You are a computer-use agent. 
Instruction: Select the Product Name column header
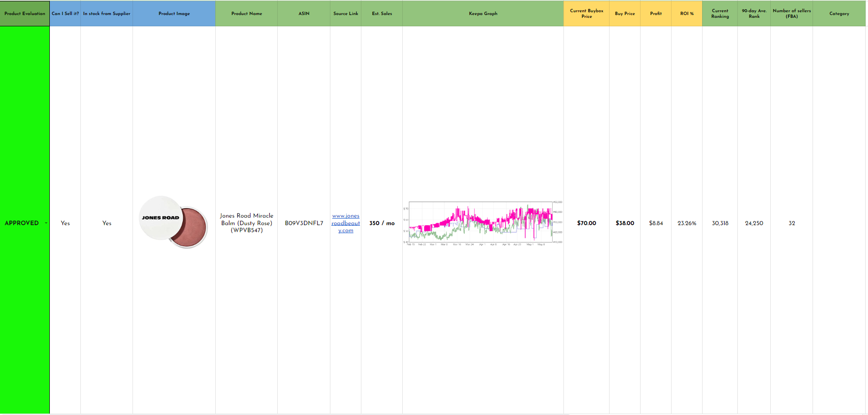(247, 14)
